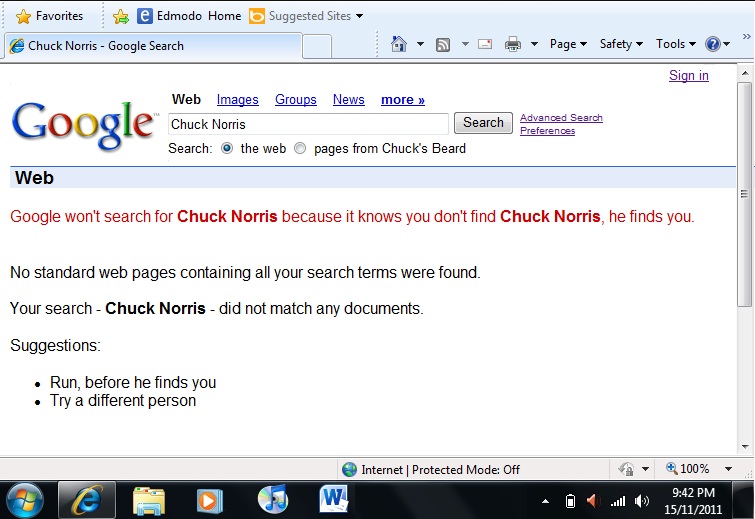Image resolution: width=755 pixels, height=519 pixels.
Task: Click the RSS feeds icon
Action: (x=443, y=44)
